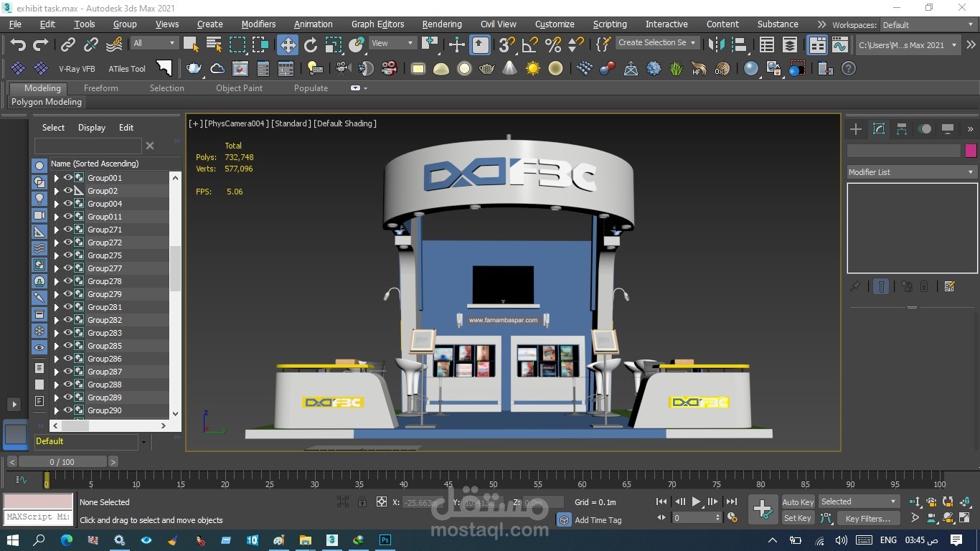Switch to the Modify command panel
This screenshot has width=980, height=551.
(x=879, y=129)
